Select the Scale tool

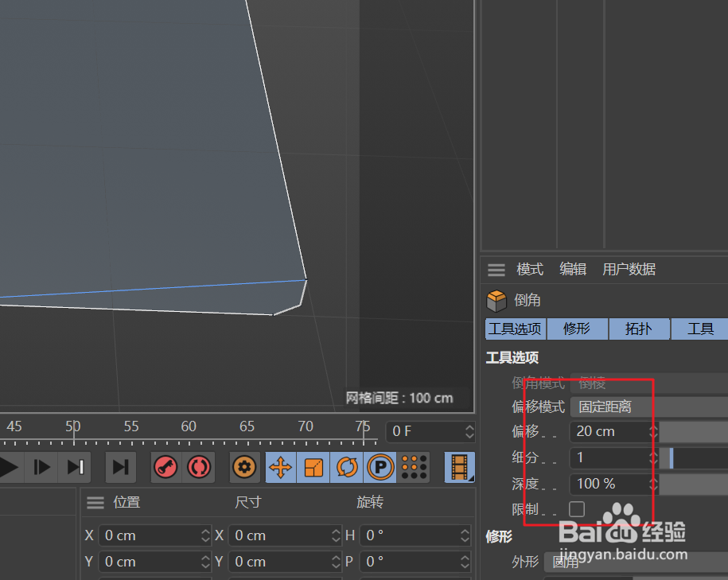(x=313, y=467)
